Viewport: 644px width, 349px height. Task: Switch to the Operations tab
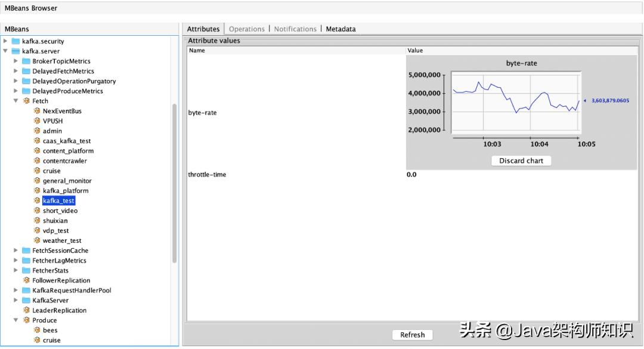click(x=246, y=29)
